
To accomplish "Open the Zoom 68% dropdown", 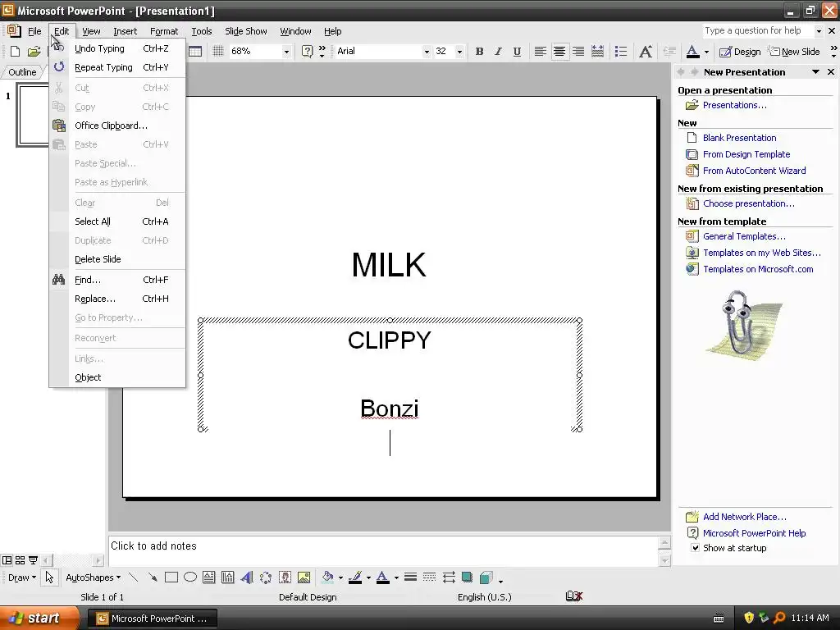I will tap(286, 52).
